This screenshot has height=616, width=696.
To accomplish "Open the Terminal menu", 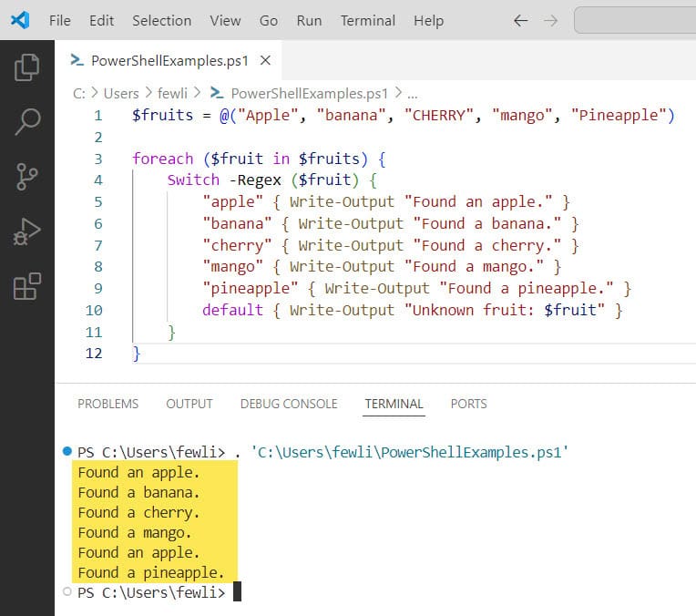I will pyautogui.click(x=367, y=20).
